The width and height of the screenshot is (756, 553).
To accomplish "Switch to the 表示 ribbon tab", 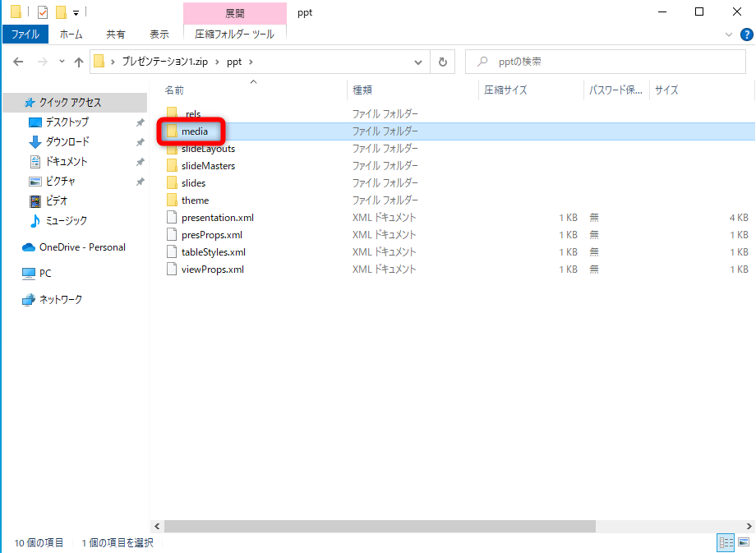I will pyautogui.click(x=159, y=35).
